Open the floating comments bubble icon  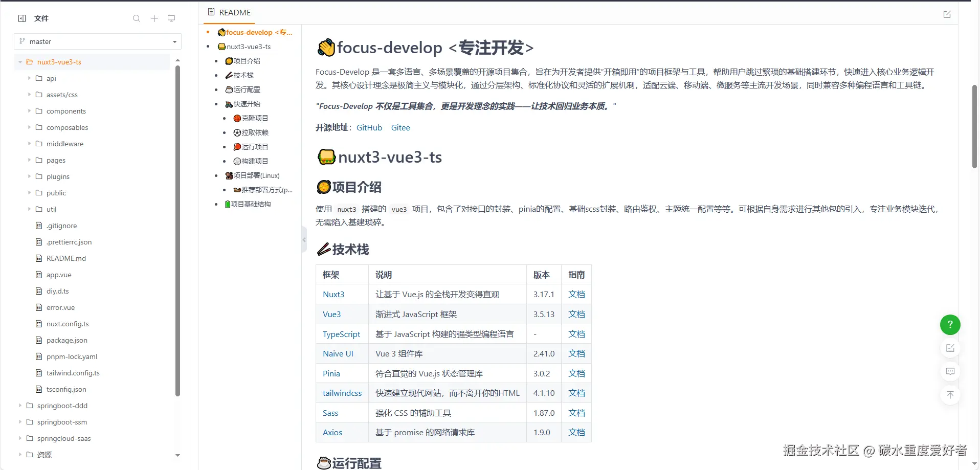click(950, 371)
